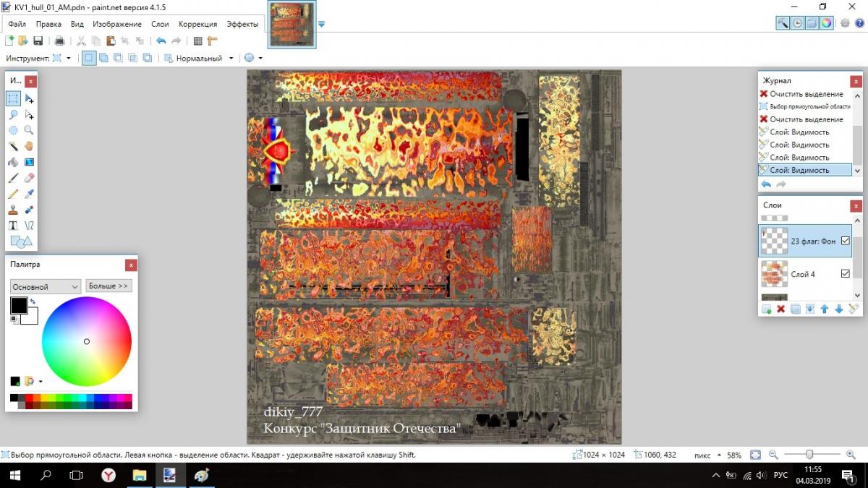Toggle Tools window button at top right
Viewport: 868px width, 488px height.
[783, 23]
